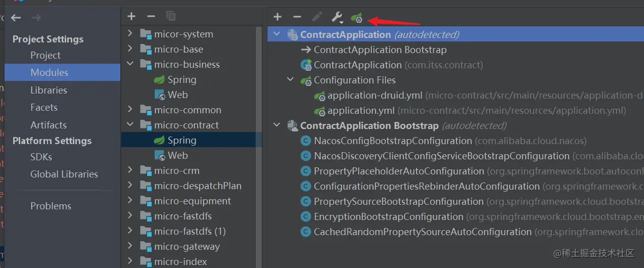Open the wrench settings dropdown

point(337,17)
